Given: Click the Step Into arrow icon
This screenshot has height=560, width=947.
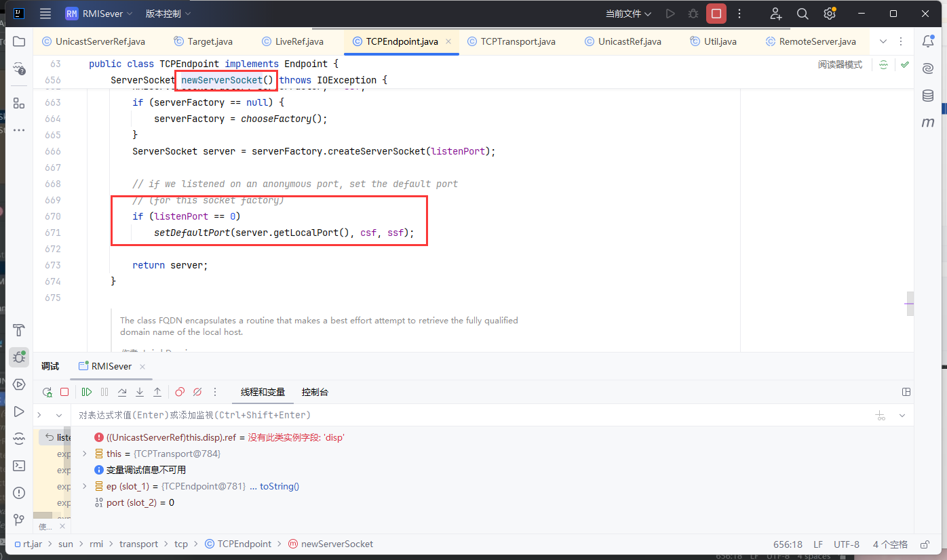Looking at the screenshot, I should click(x=140, y=392).
